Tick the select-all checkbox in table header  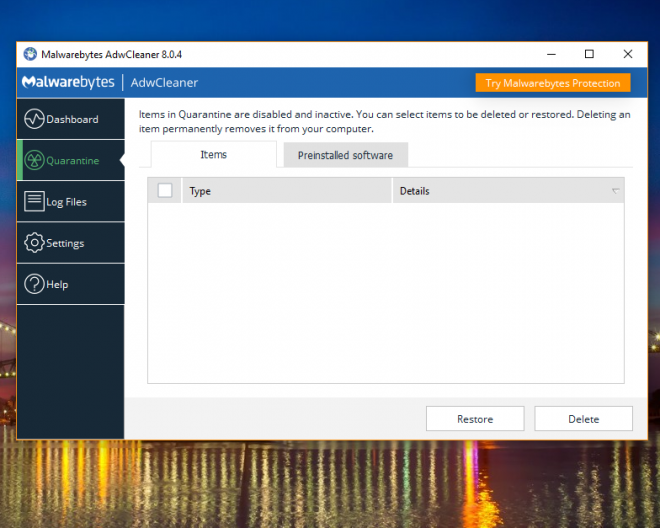coord(165,190)
